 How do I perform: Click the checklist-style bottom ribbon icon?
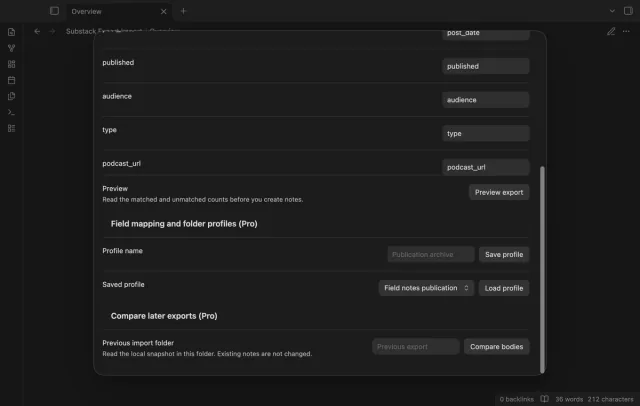point(11,128)
